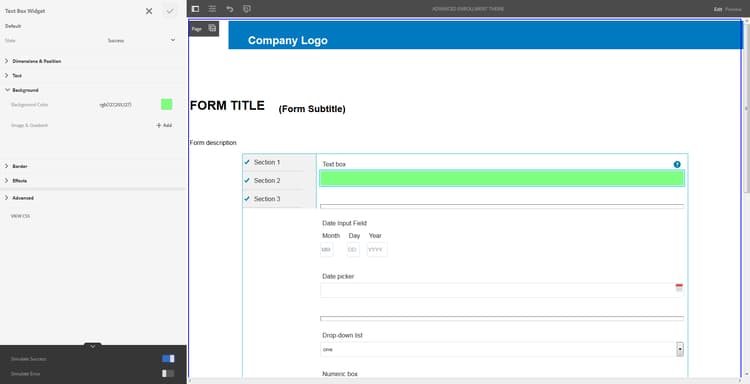This screenshot has width=750, height=384.
Task: Turn off the Simulate Success toggle
Action: pos(168,359)
